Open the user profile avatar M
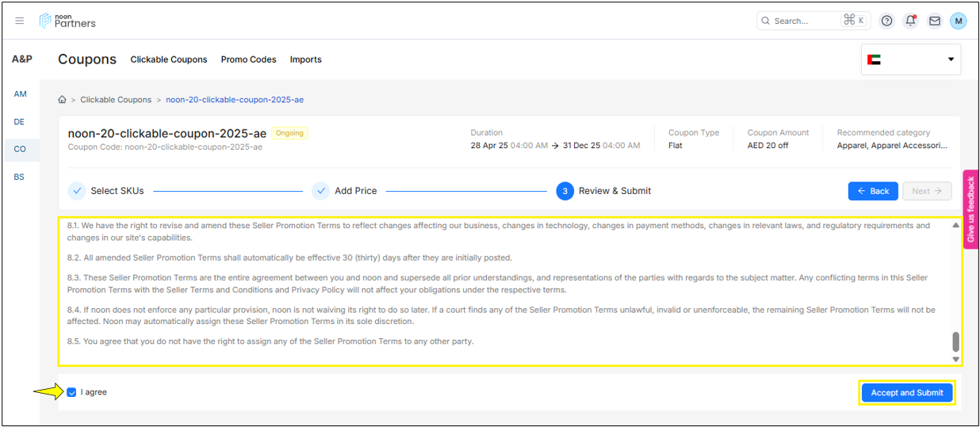This screenshot has width=980, height=427. [x=958, y=21]
